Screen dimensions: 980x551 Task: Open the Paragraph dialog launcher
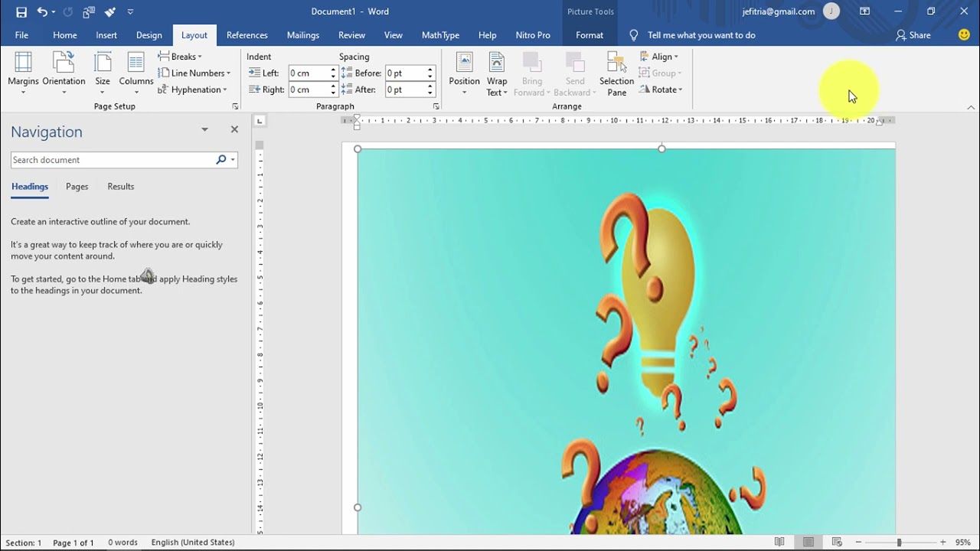click(x=436, y=106)
